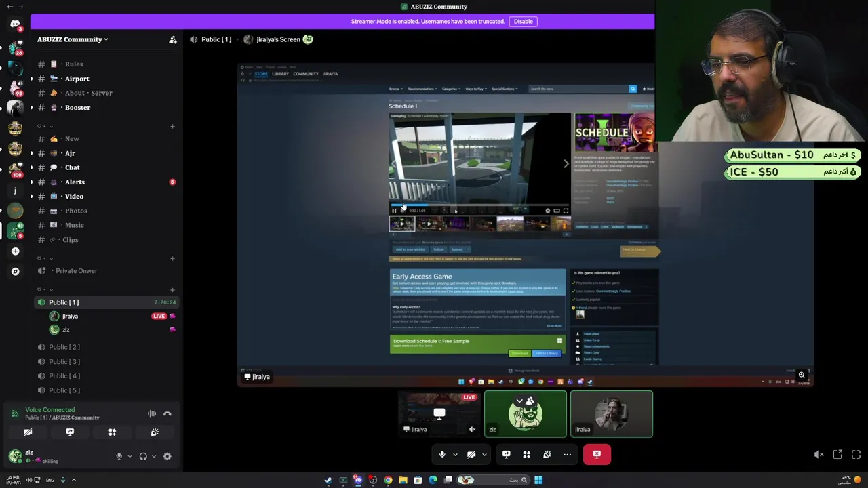
Task: Start an activity from the voice panel
Action: (x=113, y=432)
